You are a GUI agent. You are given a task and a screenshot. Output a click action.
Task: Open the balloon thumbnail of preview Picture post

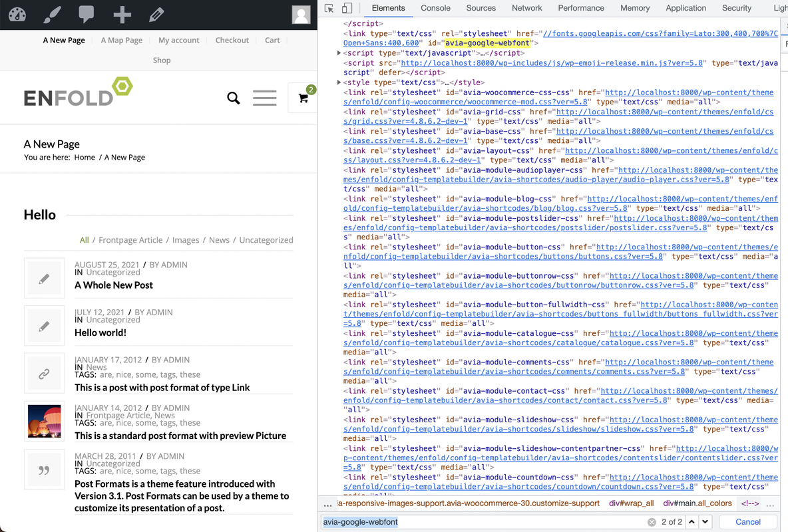coord(44,422)
